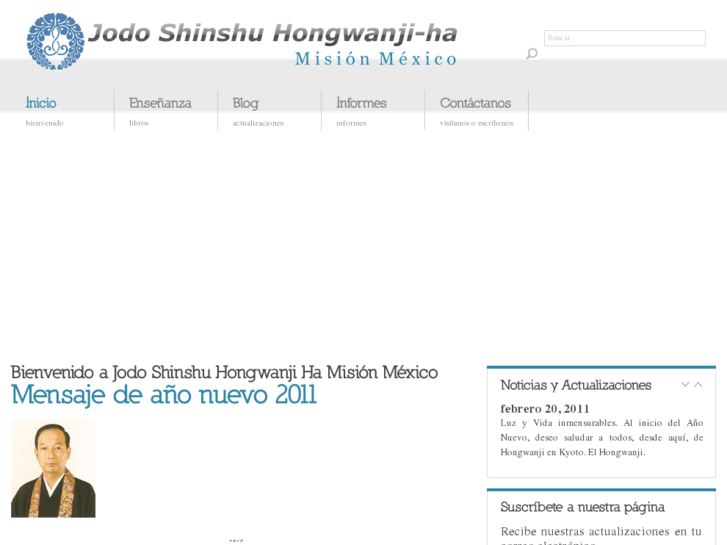Screen dimensions: 727x545
Task: Show next news item with down chevron
Action: [685, 385]
